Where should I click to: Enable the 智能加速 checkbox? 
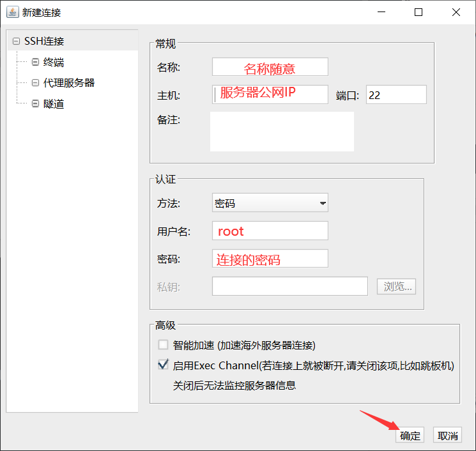click(163, 345)
